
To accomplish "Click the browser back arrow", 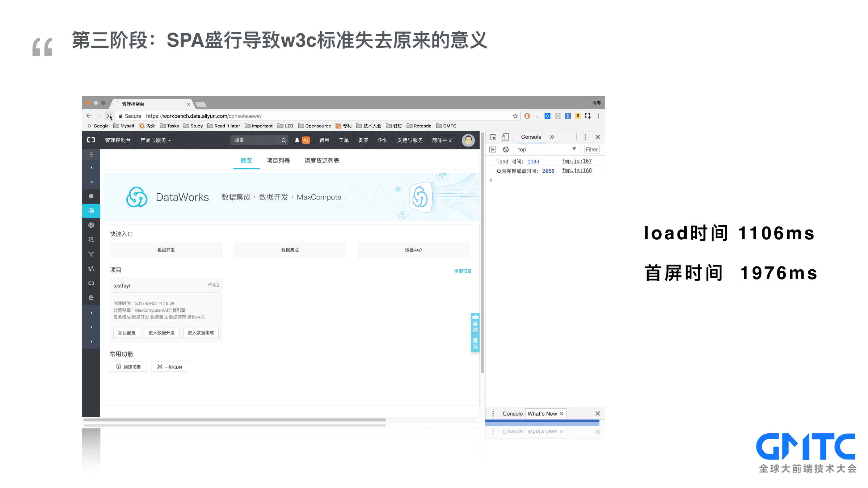I will pyautogui.click(x=89, y=116).
